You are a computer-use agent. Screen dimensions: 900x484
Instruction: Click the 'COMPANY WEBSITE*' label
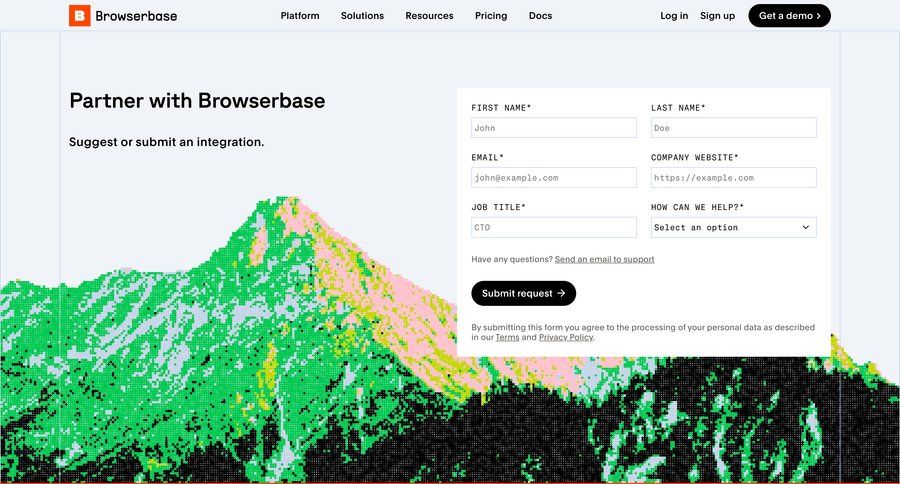[695, 157]
